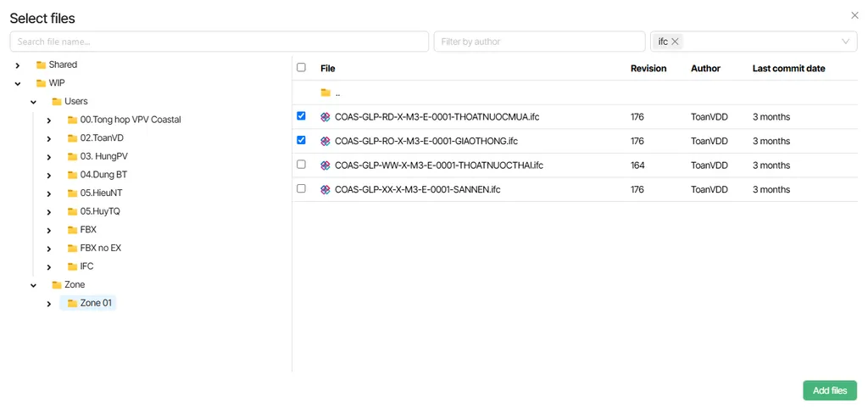Uncheck the THOATNUOCMUA.ifc file checkbox

tap(301, 116)
